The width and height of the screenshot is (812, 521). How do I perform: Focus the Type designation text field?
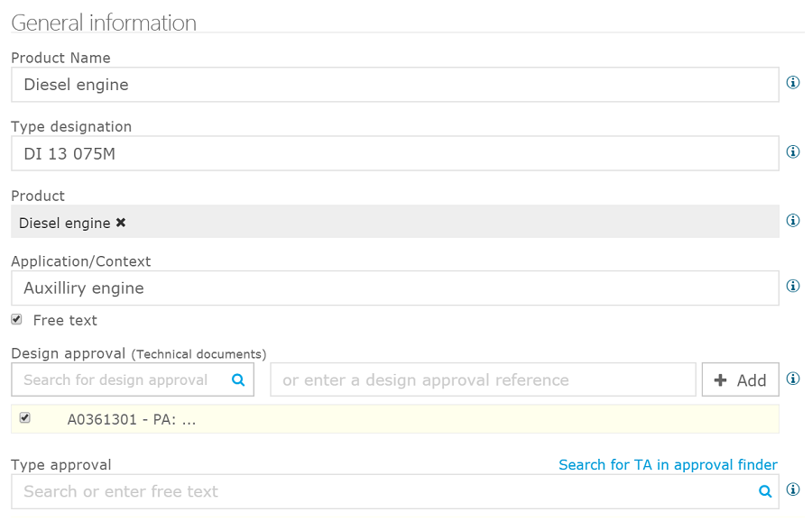[x=394, y=153]
